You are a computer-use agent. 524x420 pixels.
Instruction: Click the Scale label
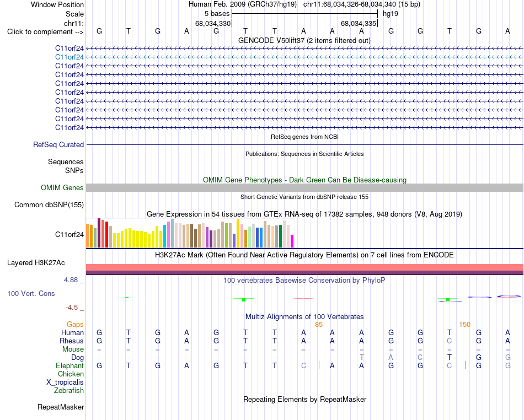pyautogui.click(x=74, y=14)
